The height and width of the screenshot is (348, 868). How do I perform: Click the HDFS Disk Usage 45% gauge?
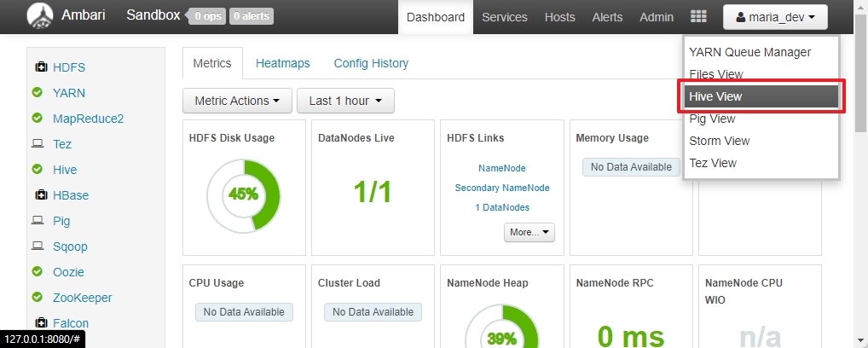point(244,195)
